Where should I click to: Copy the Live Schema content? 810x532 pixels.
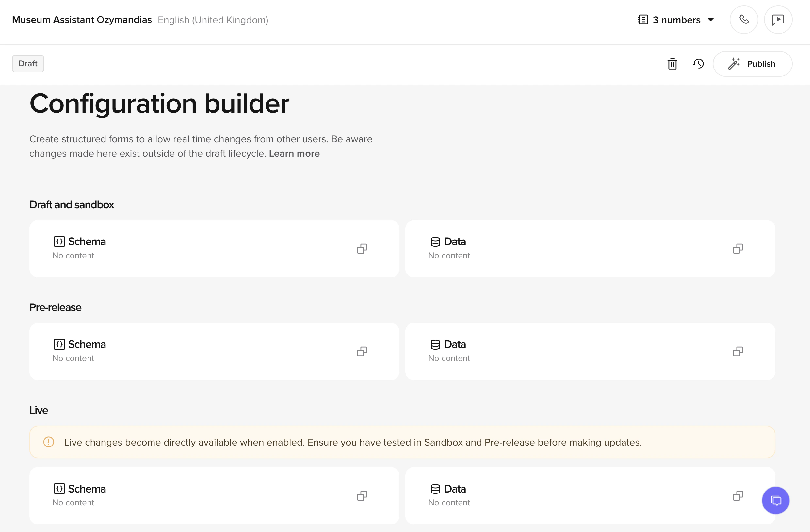[362, 495]
